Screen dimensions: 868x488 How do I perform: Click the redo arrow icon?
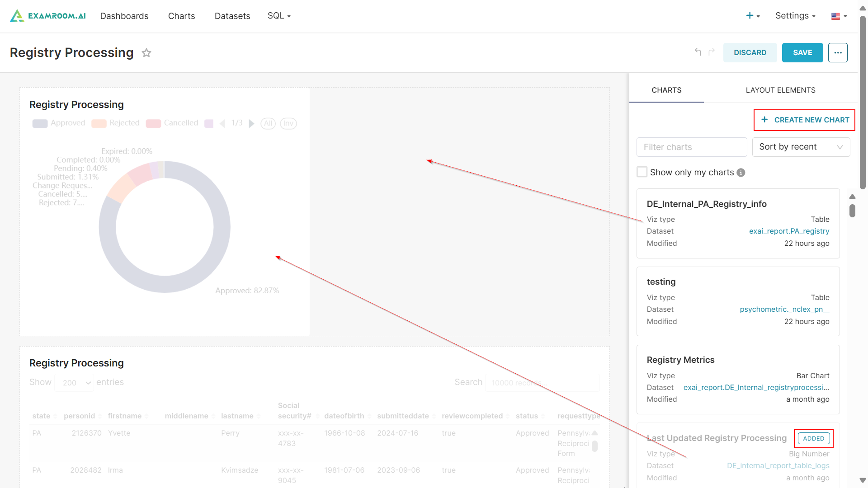coord(712,52)
